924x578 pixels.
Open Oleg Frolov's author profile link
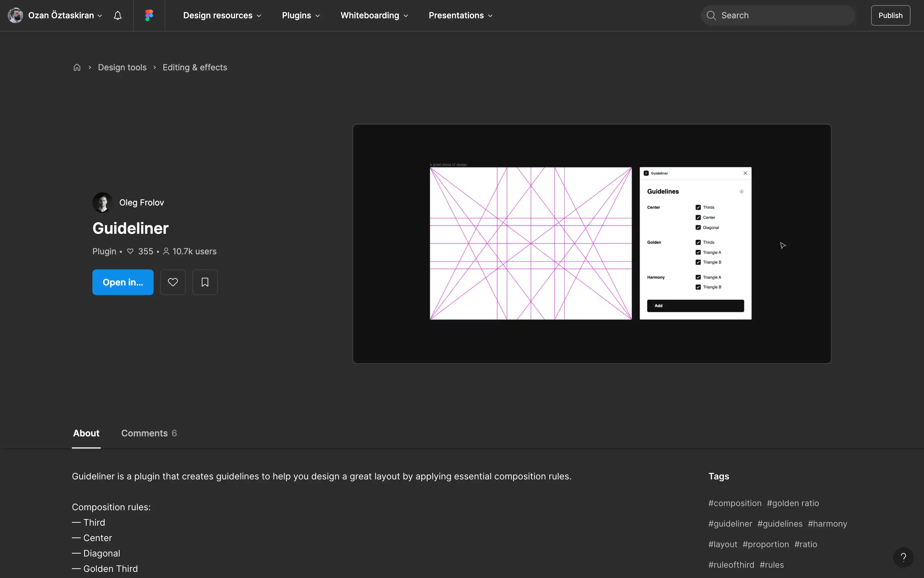[x=141, y=203]
